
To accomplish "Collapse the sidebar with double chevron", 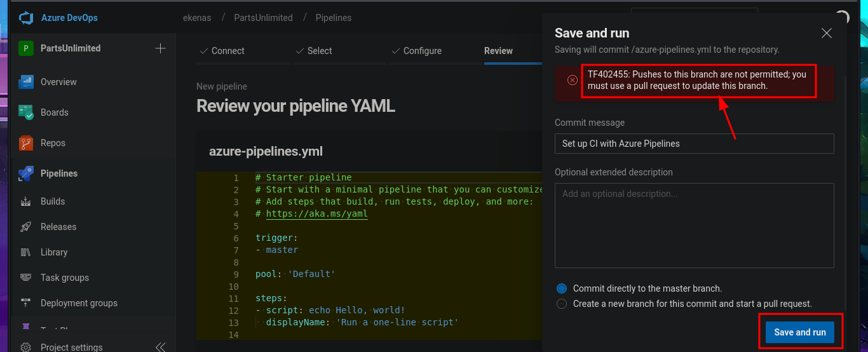I will tap(161, 347).
